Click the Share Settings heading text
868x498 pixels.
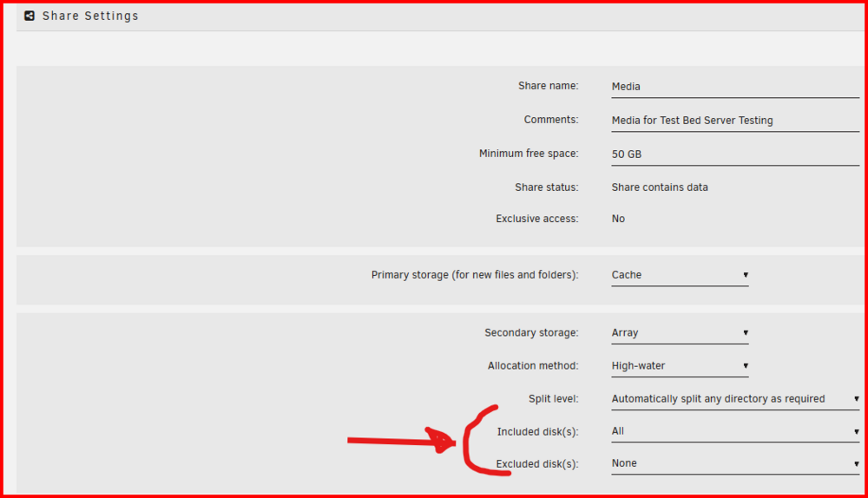pyautogui.click(x=90, y=16)
